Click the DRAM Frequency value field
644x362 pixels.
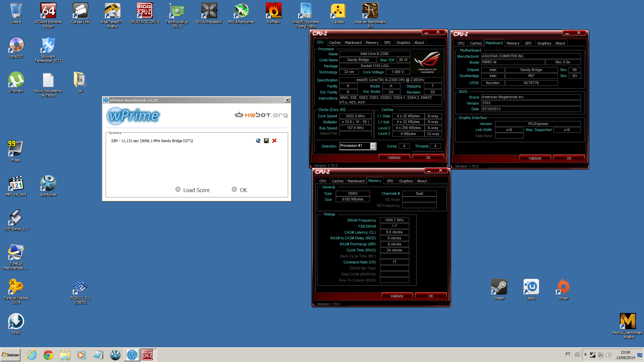[x=394, y=220]
